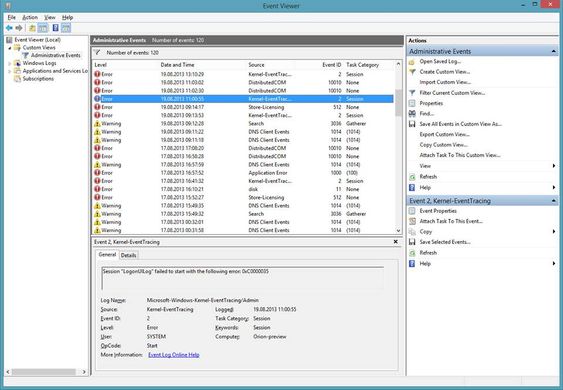Image resolution: width=563 pixels, height=390 pixels.
Task: Select the Store-Licensing error at 19.08.2013 09:14:17
Action: point(243,107)
